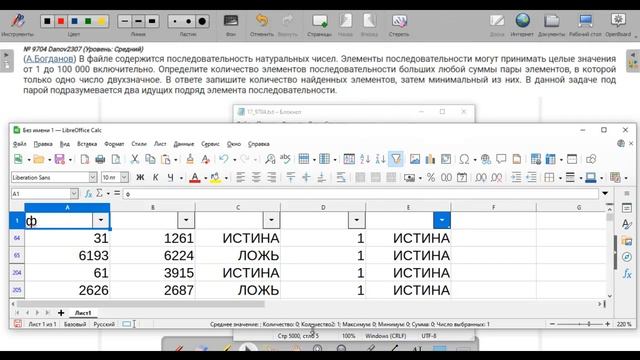Viewport: 640px width, 360px height.
Task: Open the Liberation Sans font name dropdown
Action: (93, 178)
